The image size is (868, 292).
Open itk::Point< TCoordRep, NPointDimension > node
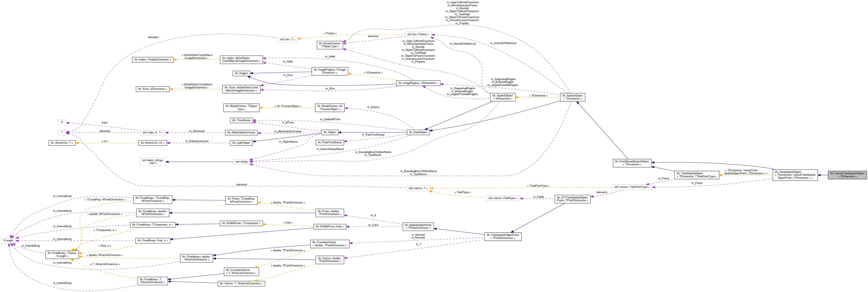click(x=241, y=200)
